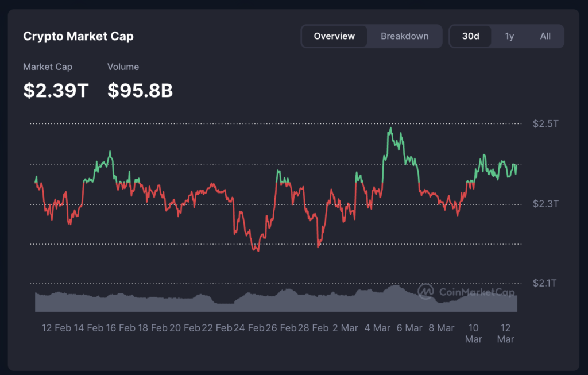Click the 10 Mar date label

[473, 333]
